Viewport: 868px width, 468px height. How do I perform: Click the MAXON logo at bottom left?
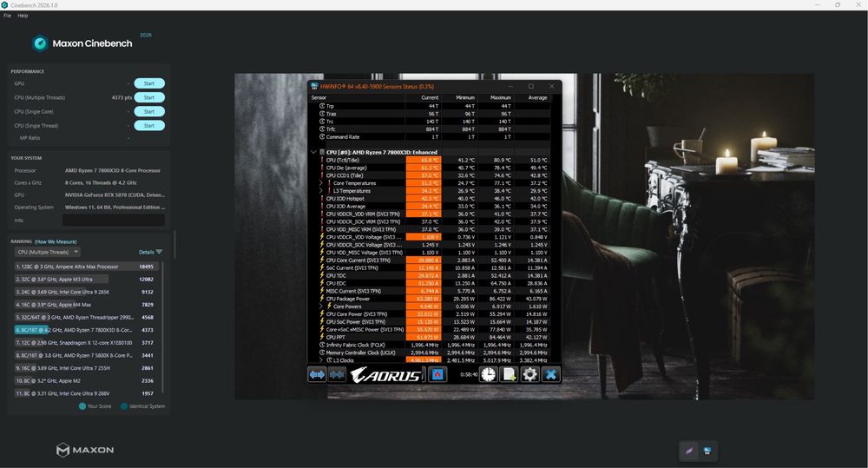(x=85, y=450)
